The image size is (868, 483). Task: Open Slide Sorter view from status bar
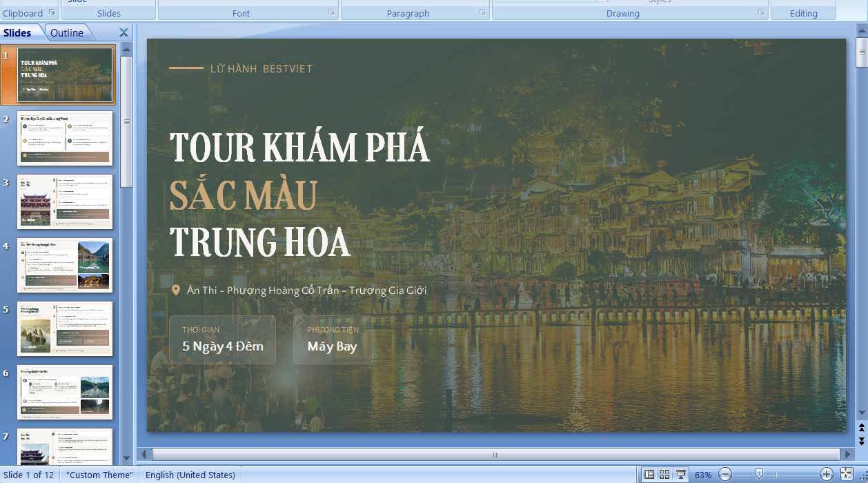click(664, 475)
